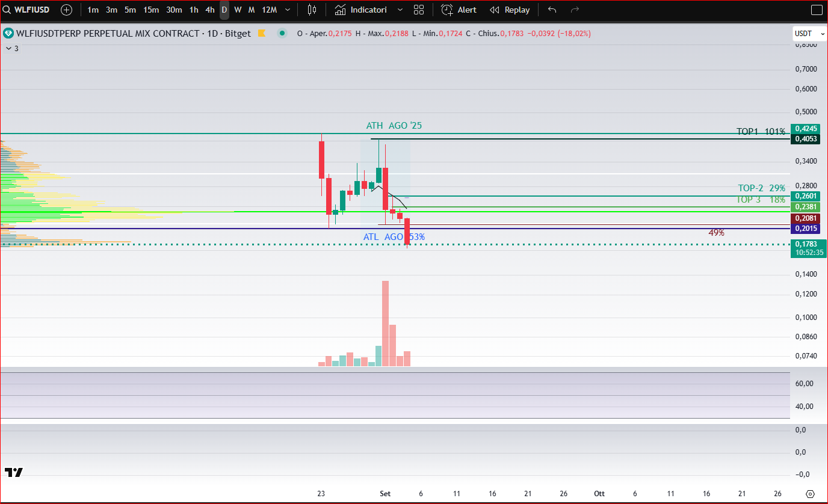Open the layout templates grid icon
This screenshot has width=828, height=504.
[x=419, y=10]
